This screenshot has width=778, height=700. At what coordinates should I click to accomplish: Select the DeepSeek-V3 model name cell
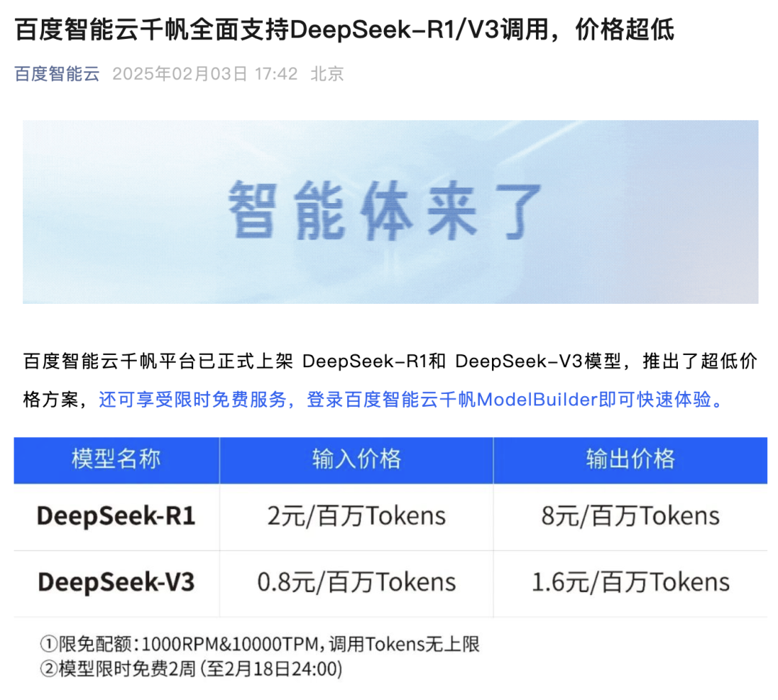pyautogui.click(x=117, y=583)
